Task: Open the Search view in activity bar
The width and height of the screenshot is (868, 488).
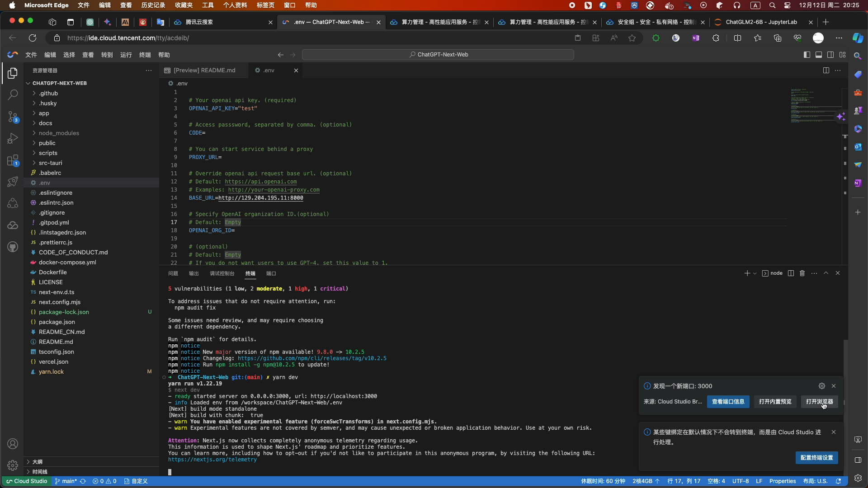Action: (13, 94)
